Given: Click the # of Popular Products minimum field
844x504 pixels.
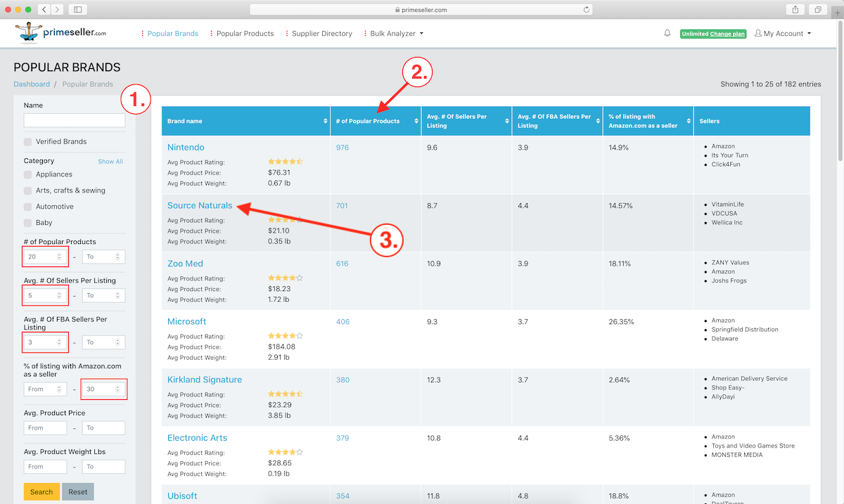Looking at the screenshot, I should [x=46, y=257].
